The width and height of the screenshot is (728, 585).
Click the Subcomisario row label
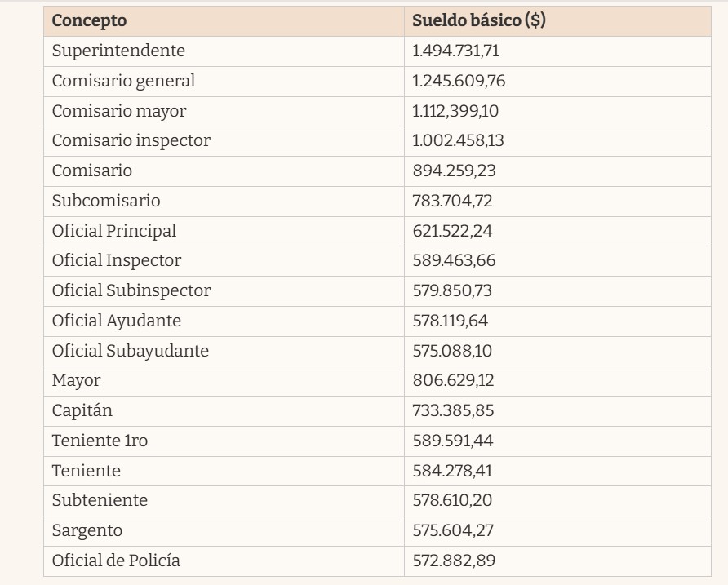click(x=106, y=201)
